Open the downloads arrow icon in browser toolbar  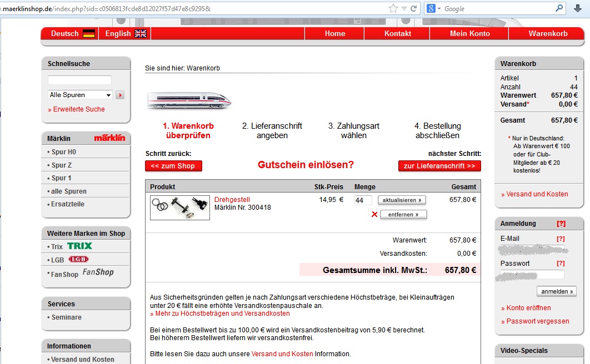[x=578, y=8]
